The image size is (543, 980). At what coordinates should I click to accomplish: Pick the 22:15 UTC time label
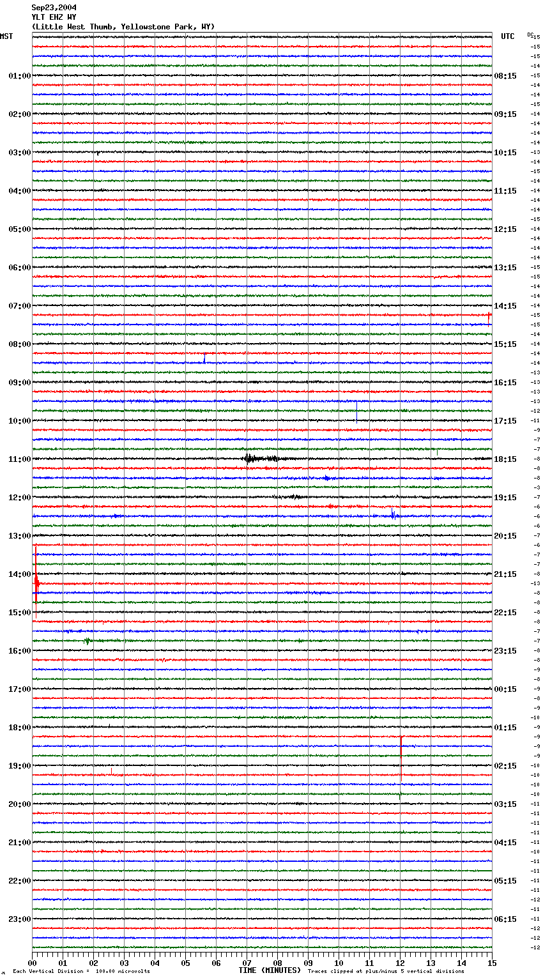click(505, 613)
